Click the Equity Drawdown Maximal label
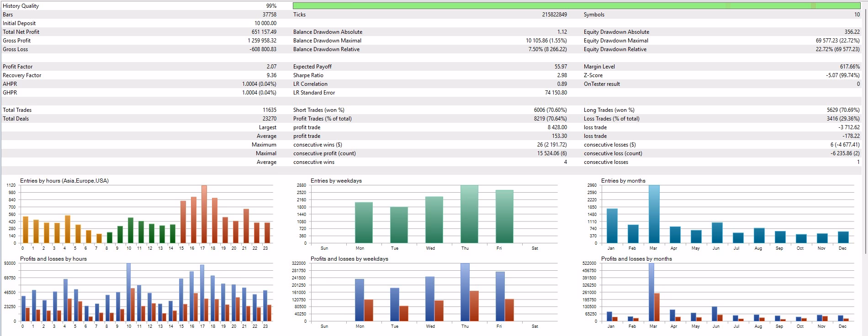Image resolution: width=868 pixels, height=336 pixels. click(x=615, y=41)
